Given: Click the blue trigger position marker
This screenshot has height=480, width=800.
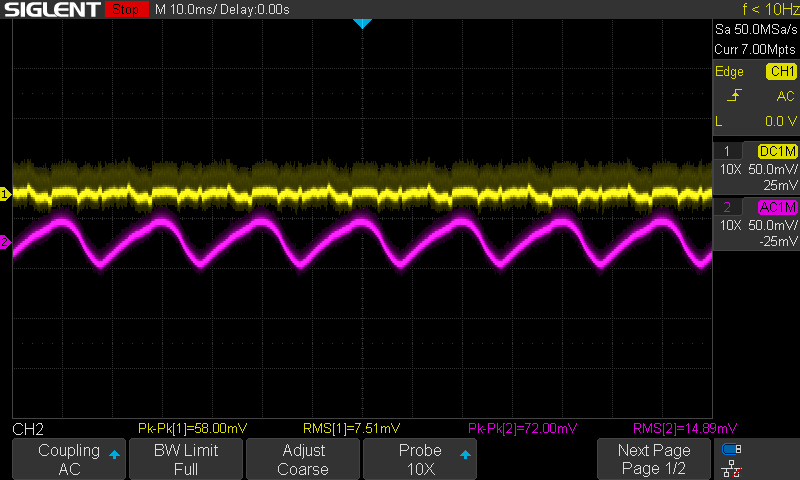Looking at the screenshot, I should pos(362,23).
